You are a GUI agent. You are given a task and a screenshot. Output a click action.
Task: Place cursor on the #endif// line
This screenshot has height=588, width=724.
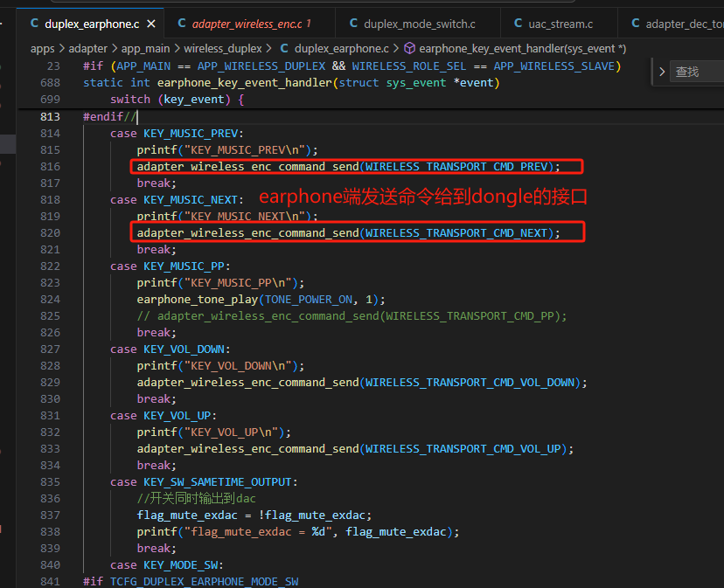click(110, 116)
